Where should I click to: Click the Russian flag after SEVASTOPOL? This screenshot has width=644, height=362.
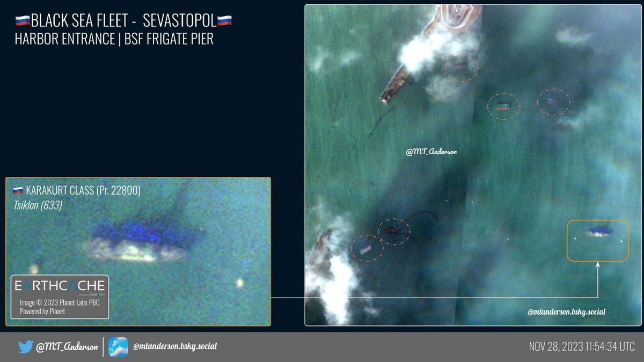(224, 21)
